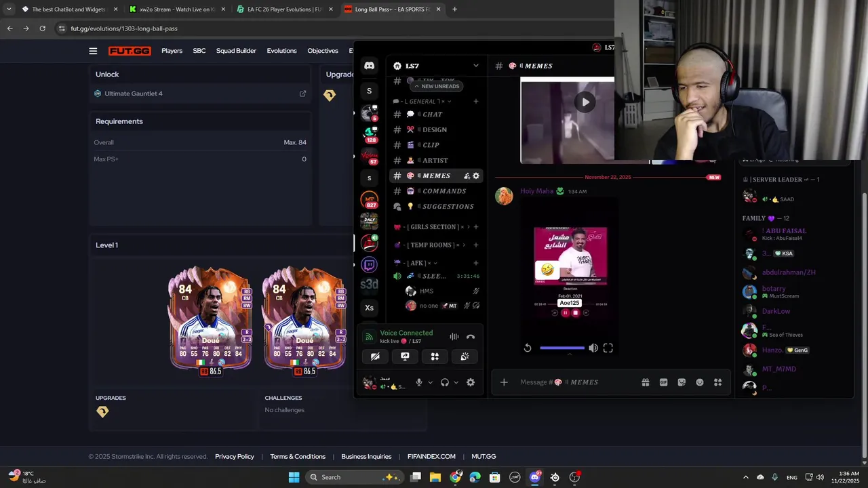
Task: Switch to xw2o Stream browser tab
Action: click(178, 9)
